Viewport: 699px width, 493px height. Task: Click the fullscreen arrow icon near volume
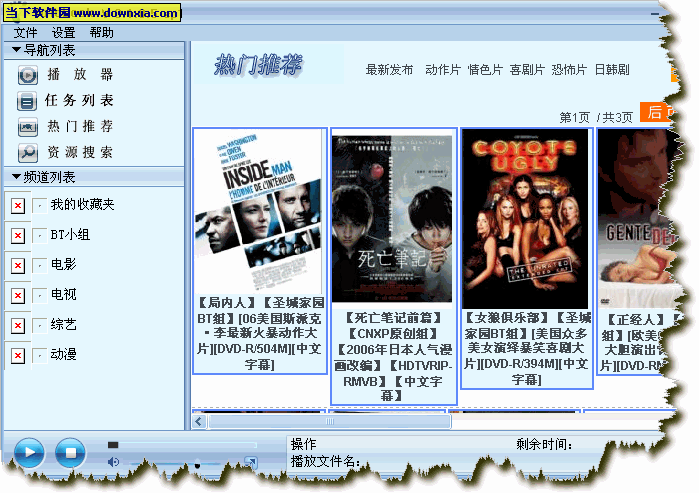coord(251,462)
